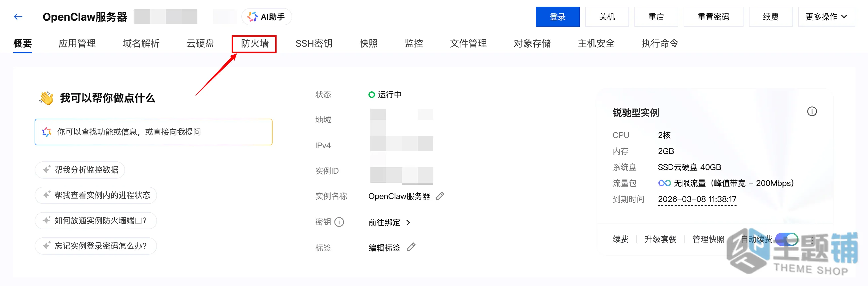868x286 pixels.
Task: Click the 管理快照 link
Action: [708, 239]
